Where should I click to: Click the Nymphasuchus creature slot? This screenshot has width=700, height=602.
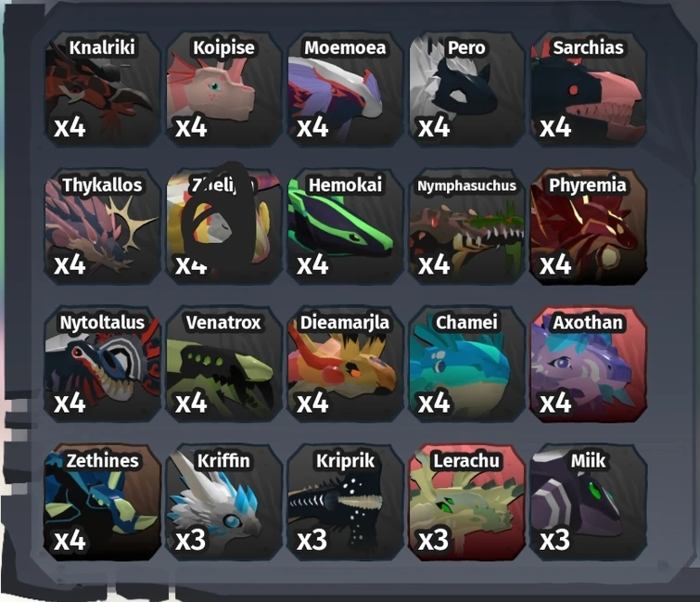[466, 226]
